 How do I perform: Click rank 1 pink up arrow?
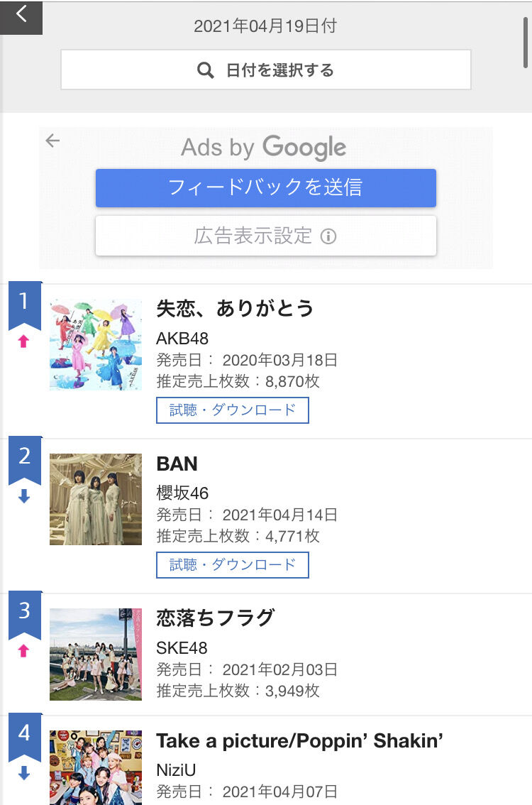23,341
